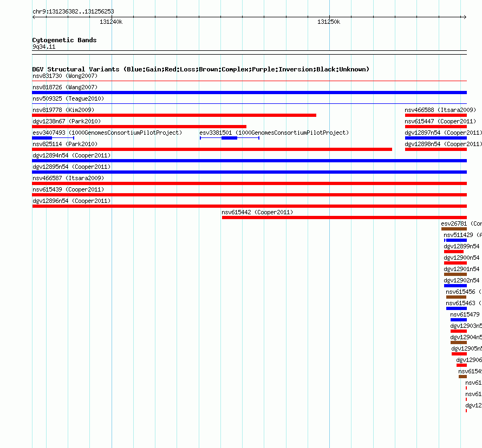Click the red loss bar under nsv466587
Image resolution: width=482 pixels, height=448 pixels.
coord(249,183)
